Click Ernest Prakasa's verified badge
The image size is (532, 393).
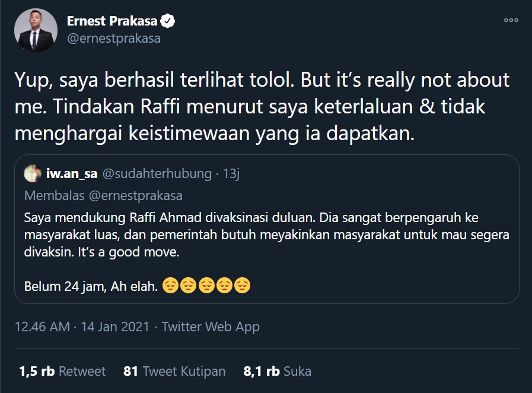[x=167, y=19]
